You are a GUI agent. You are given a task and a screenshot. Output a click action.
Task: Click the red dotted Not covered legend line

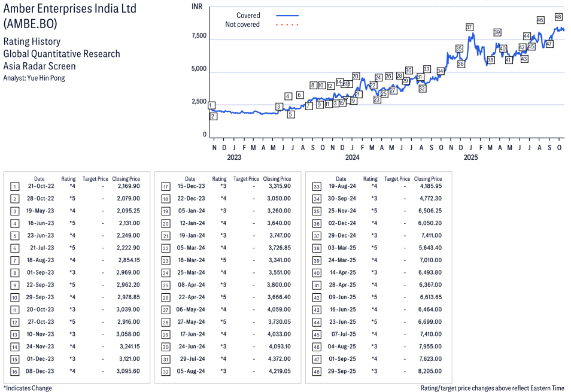[287, 25]
